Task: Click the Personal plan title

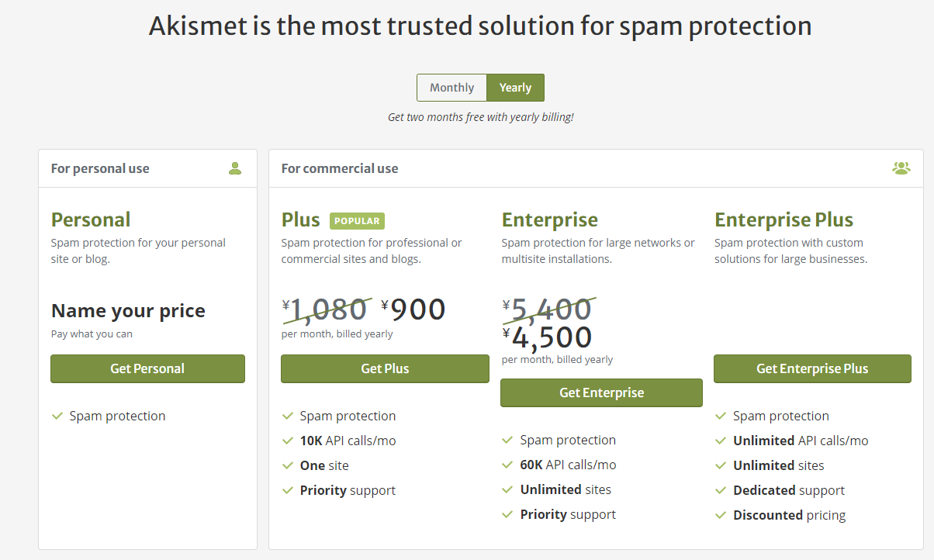Action: pos(91,220)
